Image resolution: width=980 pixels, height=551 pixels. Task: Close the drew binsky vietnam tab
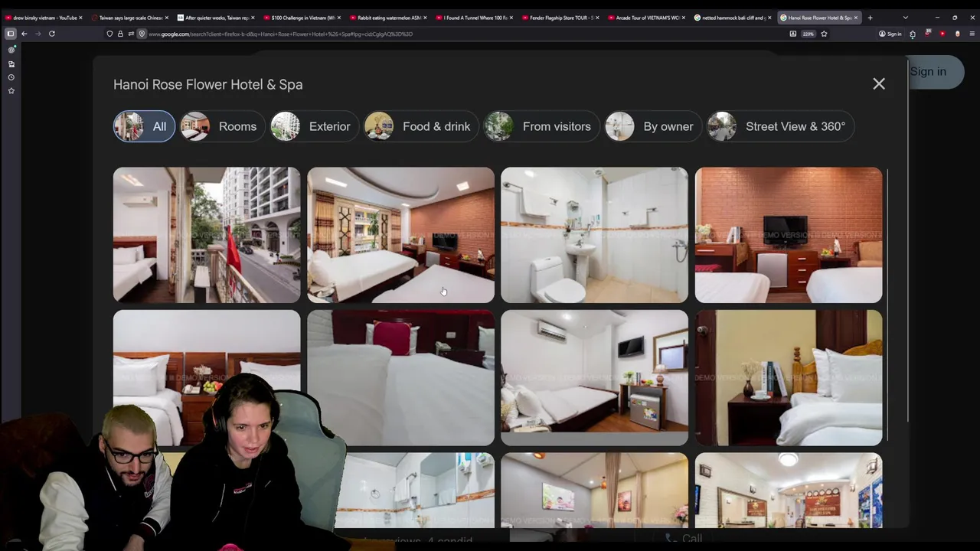coord(80,18)
